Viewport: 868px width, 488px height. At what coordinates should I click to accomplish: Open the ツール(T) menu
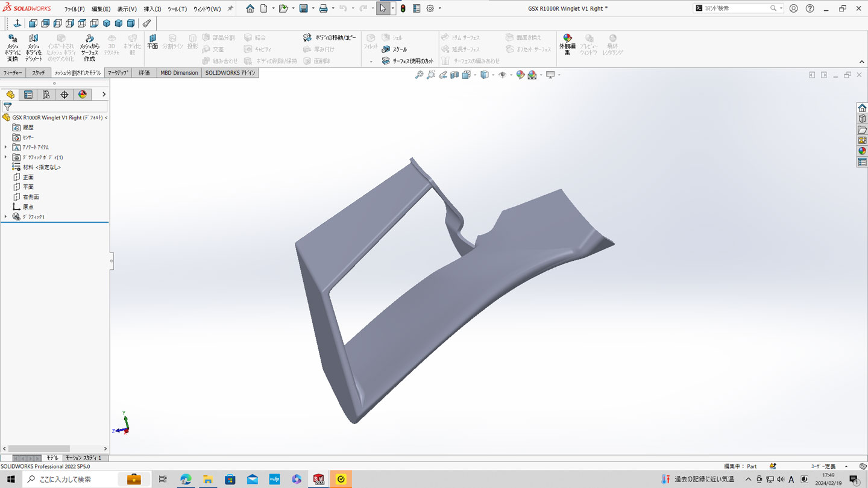177,9
